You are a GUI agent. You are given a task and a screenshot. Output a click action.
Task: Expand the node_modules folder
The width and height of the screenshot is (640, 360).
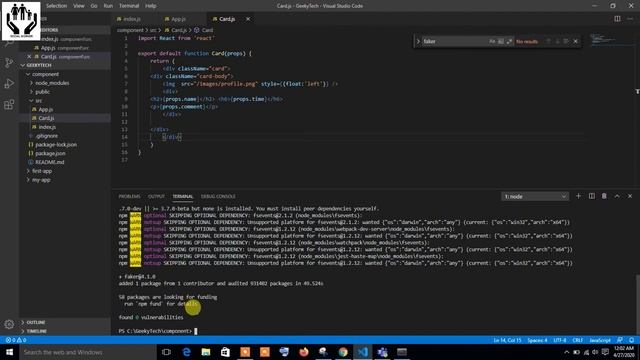65,83
